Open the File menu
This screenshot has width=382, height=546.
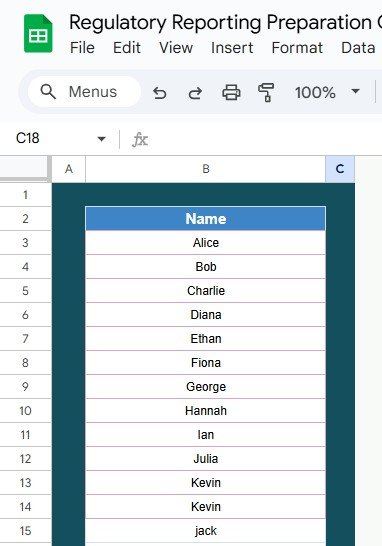pos(82,48)
